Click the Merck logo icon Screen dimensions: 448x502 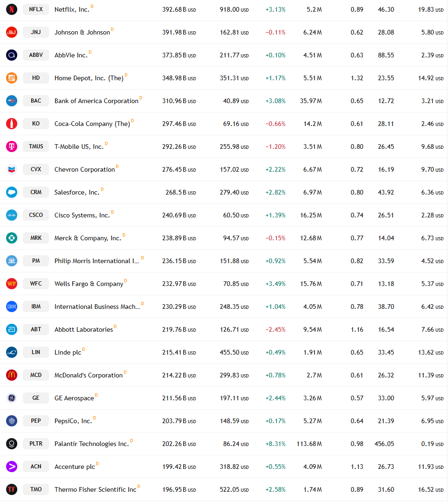[x=12, y=238]
